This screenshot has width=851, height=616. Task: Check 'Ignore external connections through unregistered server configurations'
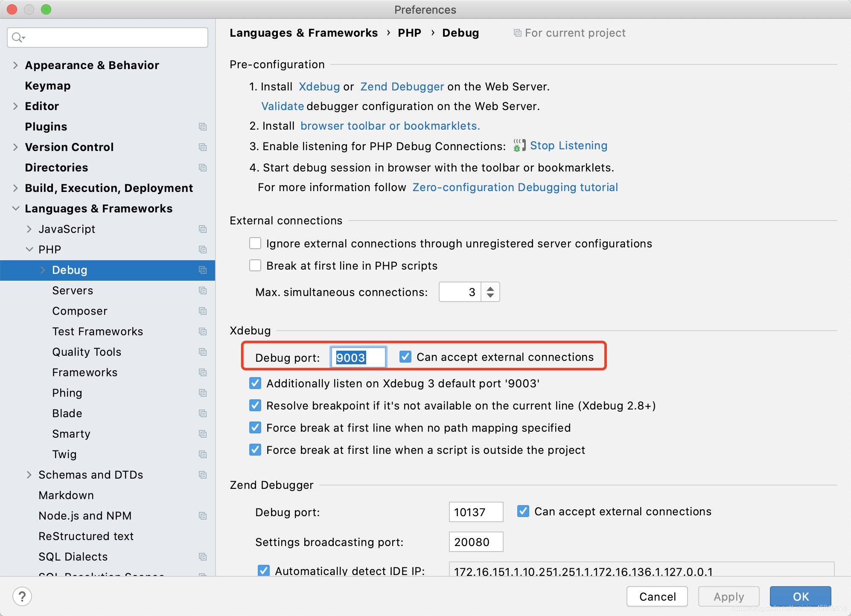[x=255, y=243]
